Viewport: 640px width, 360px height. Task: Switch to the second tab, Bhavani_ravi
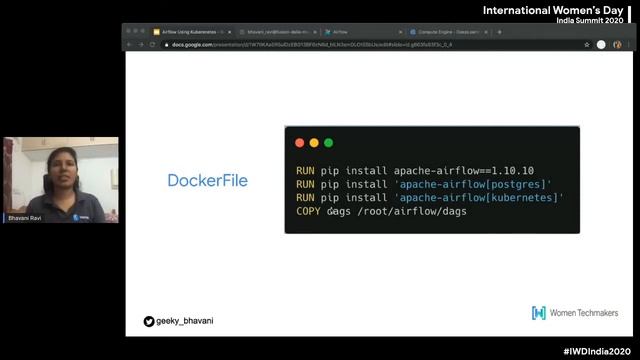(278, 32)
